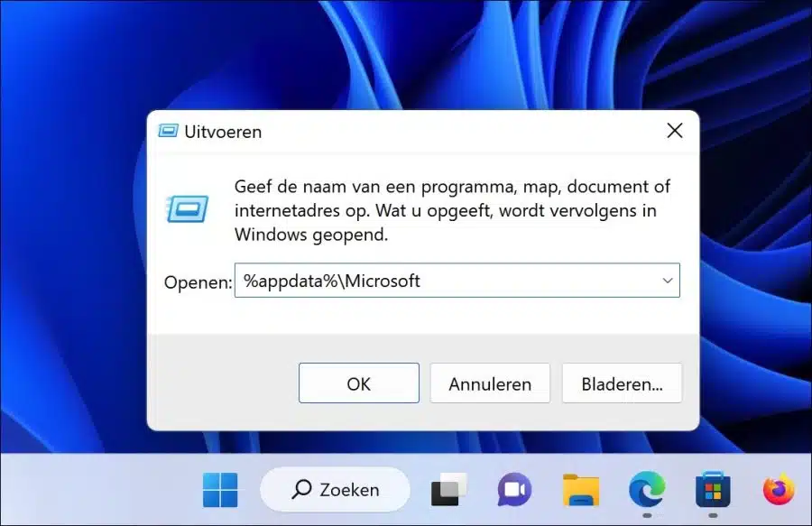Expand the Openen combo box dropdown
This screenshot has height=526, width=812.
[x=668, y=281]
